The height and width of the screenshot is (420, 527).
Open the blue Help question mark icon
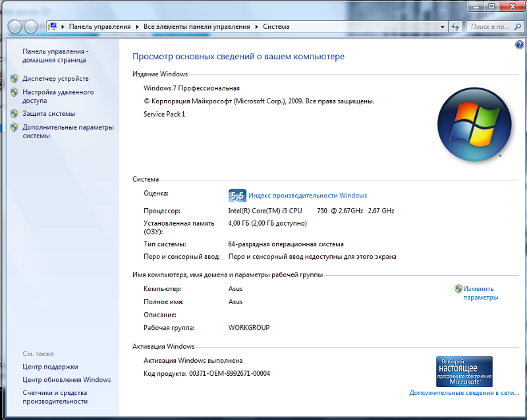point(519,45)
